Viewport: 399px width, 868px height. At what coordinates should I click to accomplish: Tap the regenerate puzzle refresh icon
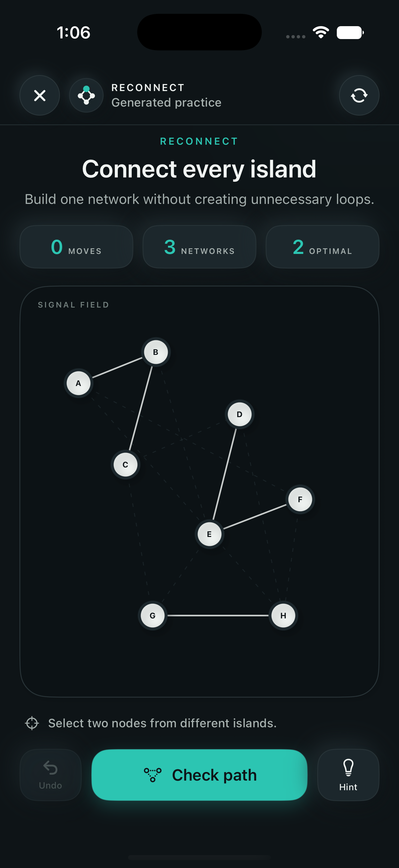tap(359, 95)
